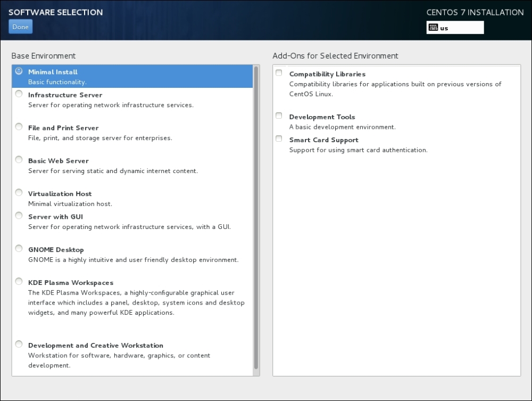Viewport: 532px width, 401px height.
Task: Check the Development Tools add-on checkbox
Action: pyautogui.click(x=279, y=116)
